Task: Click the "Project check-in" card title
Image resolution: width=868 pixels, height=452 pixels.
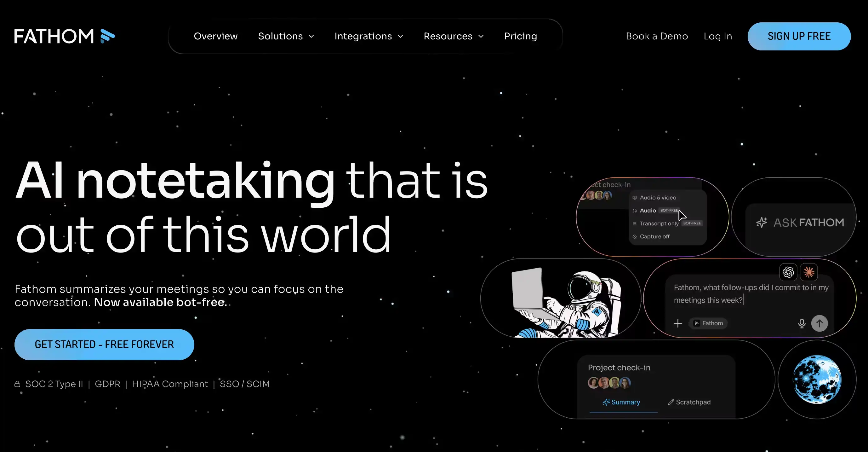Action: [619, 367]
